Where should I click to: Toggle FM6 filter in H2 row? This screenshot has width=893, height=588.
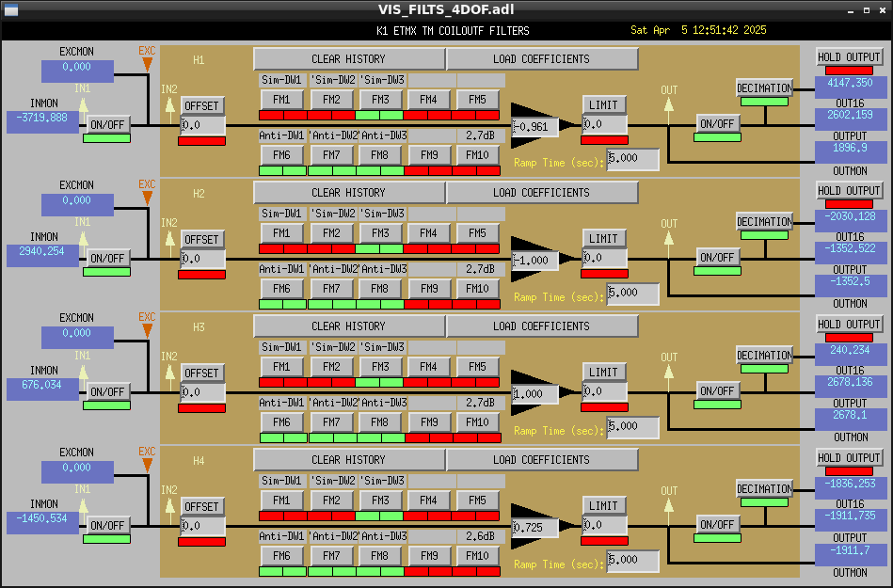281,289
